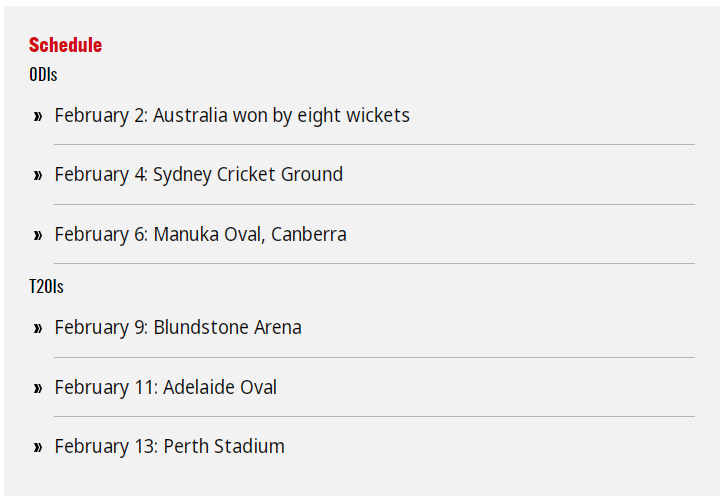Click the 'February 9:' date text
This screenshot has width=725, height=500.
coord(101,328)
